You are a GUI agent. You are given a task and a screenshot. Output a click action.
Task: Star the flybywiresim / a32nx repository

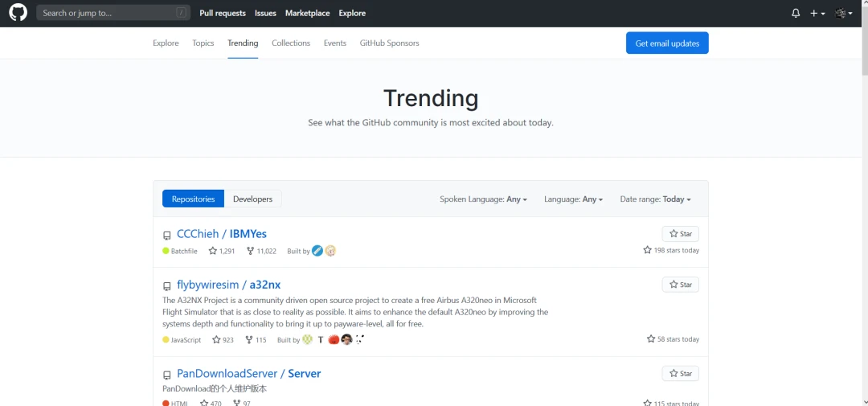point(680,285)
